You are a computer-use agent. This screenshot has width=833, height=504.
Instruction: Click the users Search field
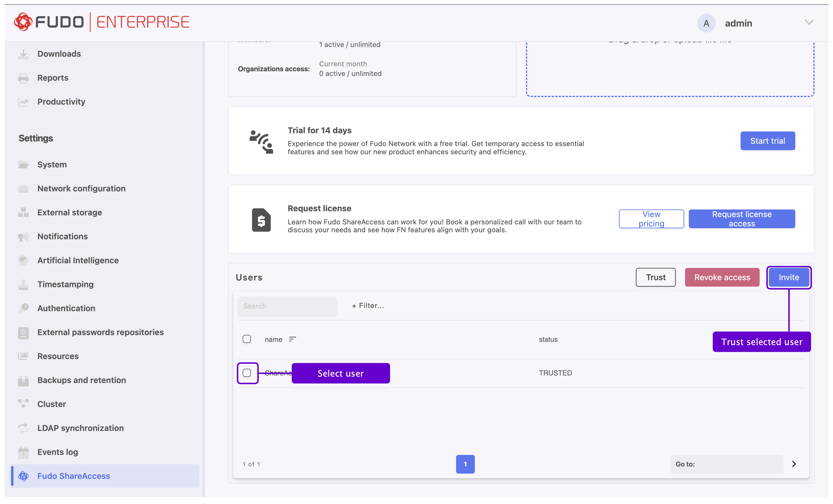[x=287, y=306]
